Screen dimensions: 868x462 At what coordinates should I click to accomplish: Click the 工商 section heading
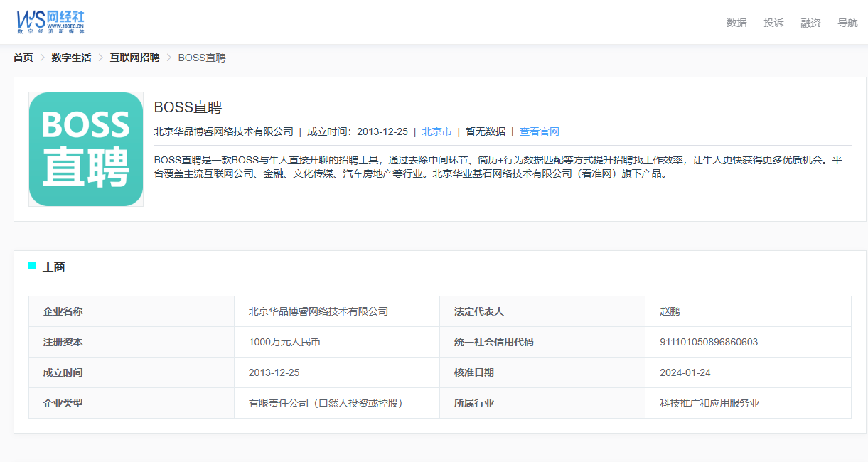[x=54, y=267]
